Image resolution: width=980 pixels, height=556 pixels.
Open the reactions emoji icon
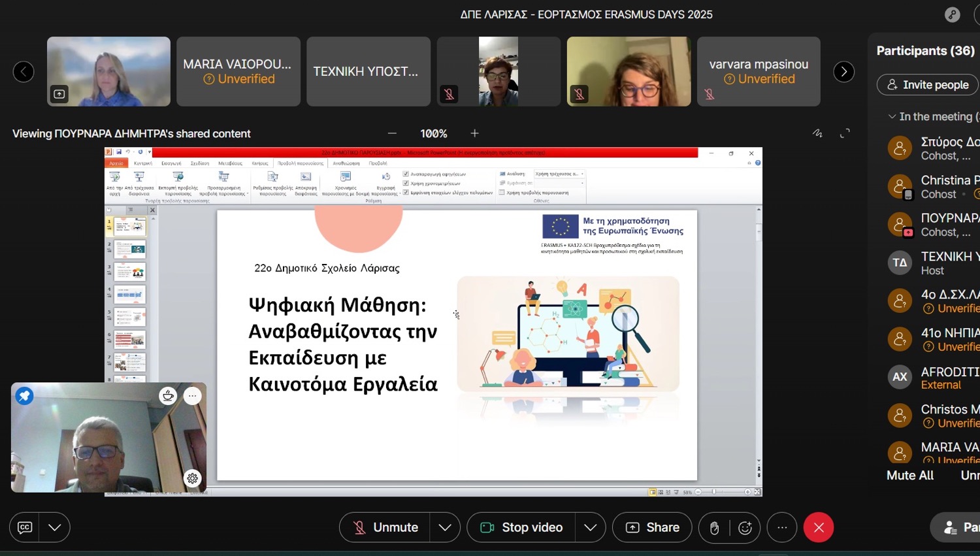[x=745, y=528]
